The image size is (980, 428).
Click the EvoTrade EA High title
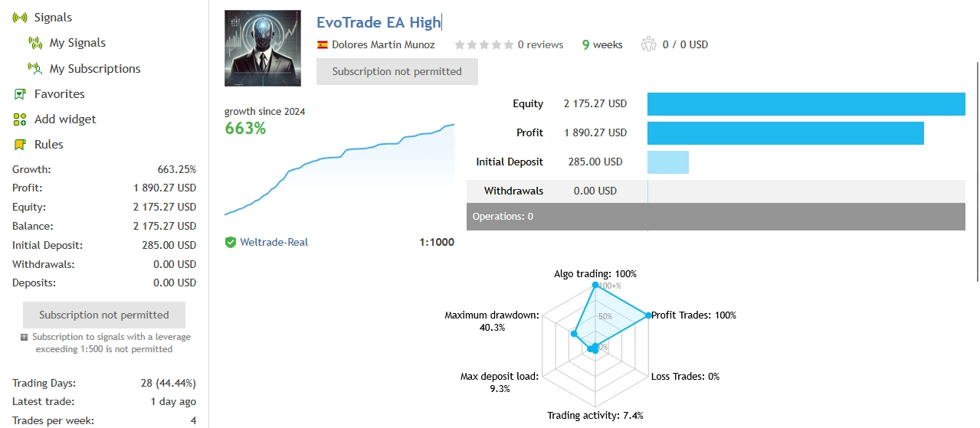coord(379,22)
